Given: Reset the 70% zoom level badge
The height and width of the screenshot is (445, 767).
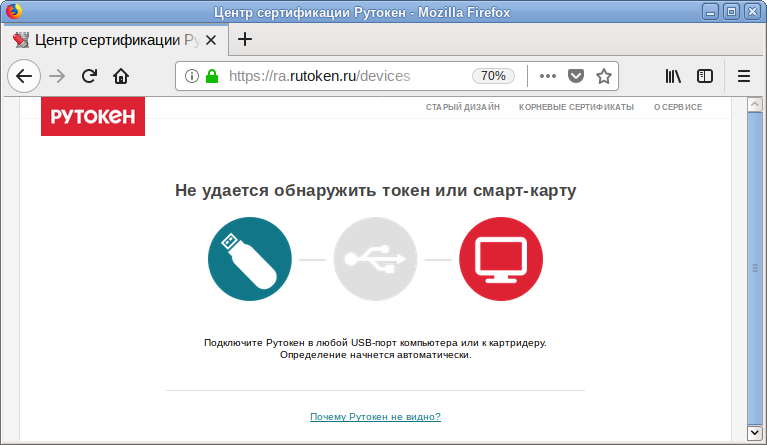Looking at the screenshot, I should point(493,76).
